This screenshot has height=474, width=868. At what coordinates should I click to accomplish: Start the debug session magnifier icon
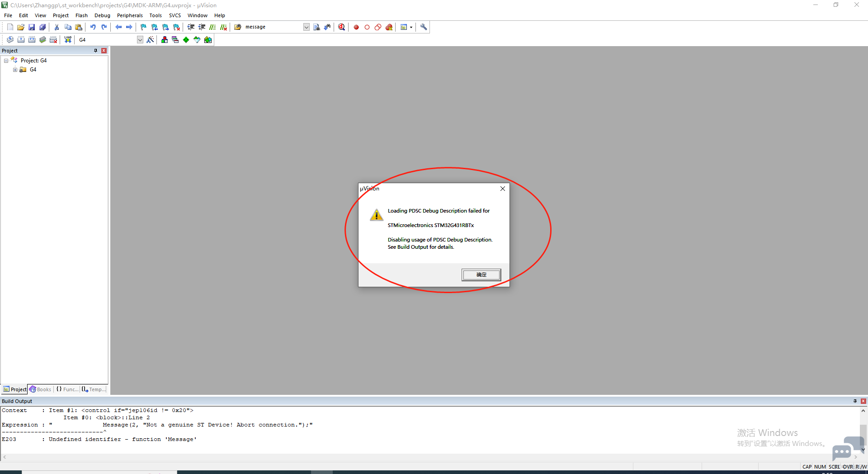[342, 27]
